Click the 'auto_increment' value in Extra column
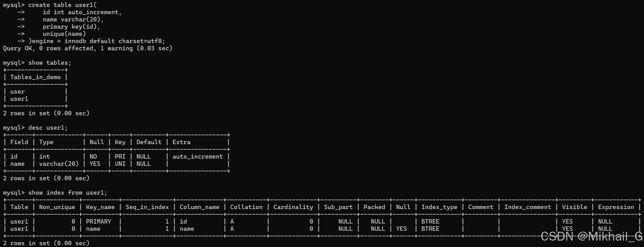 point(198,157)
